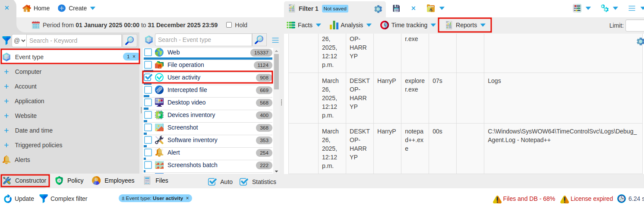
Task: Click the period calendar icon
Action: coord(36,25)
